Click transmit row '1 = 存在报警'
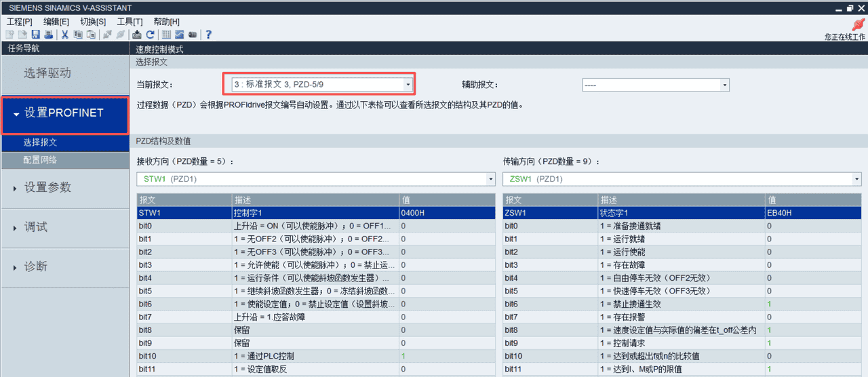The height and width of the screenshot is (377, 868). pos(682,317)
